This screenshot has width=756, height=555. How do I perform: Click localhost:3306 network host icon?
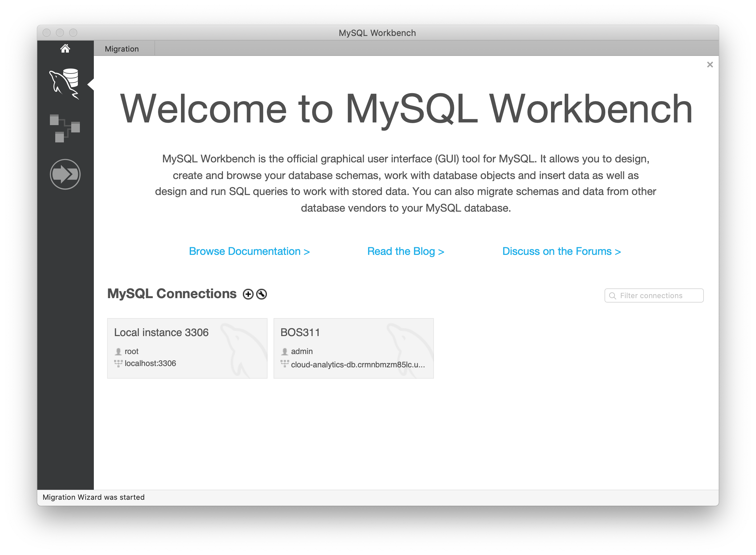[x=118, y=363]
